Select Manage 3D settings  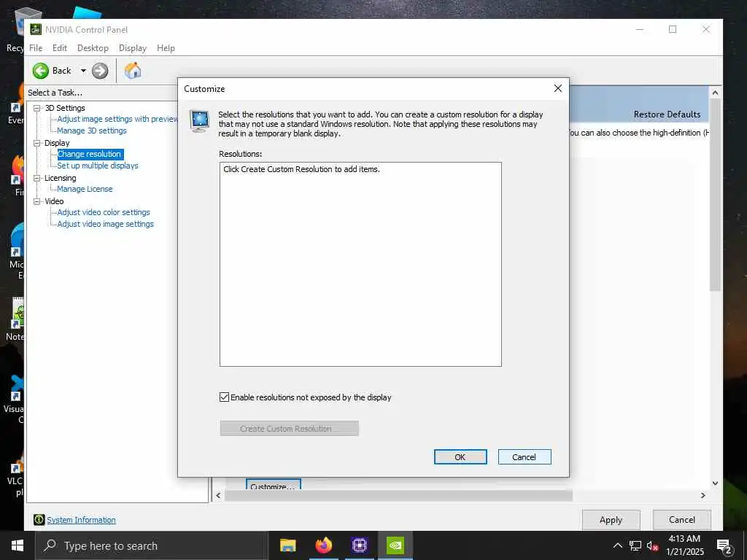pyautogui.click(x=92, y=131)
